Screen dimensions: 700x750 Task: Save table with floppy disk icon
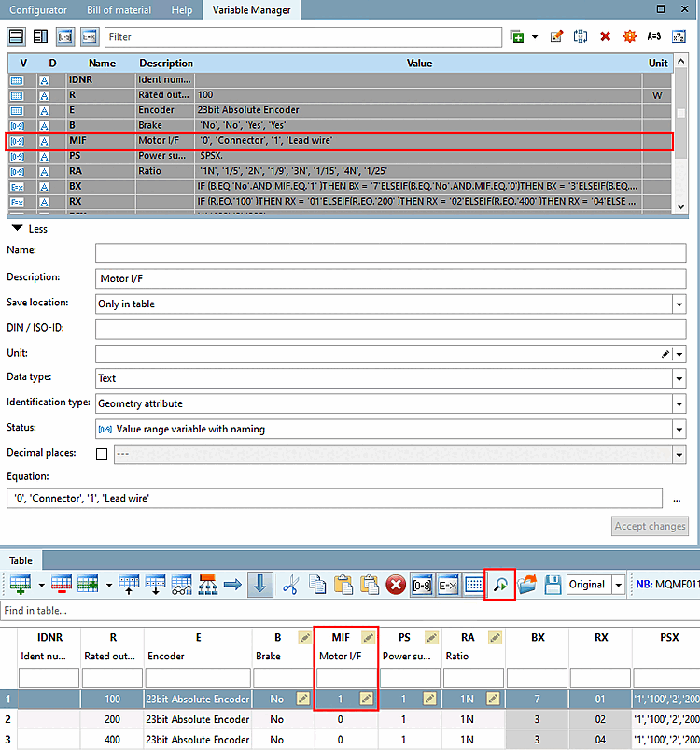tap(553, 585)
